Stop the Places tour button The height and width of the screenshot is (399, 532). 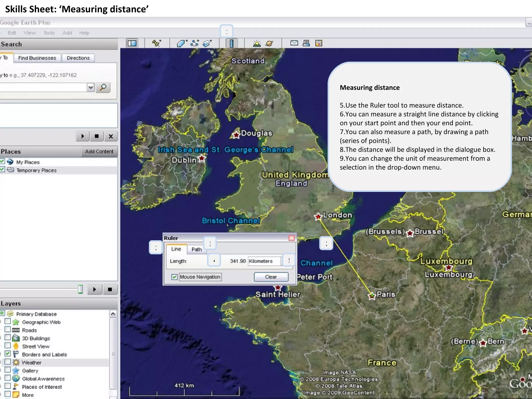(x=110, y=289)
